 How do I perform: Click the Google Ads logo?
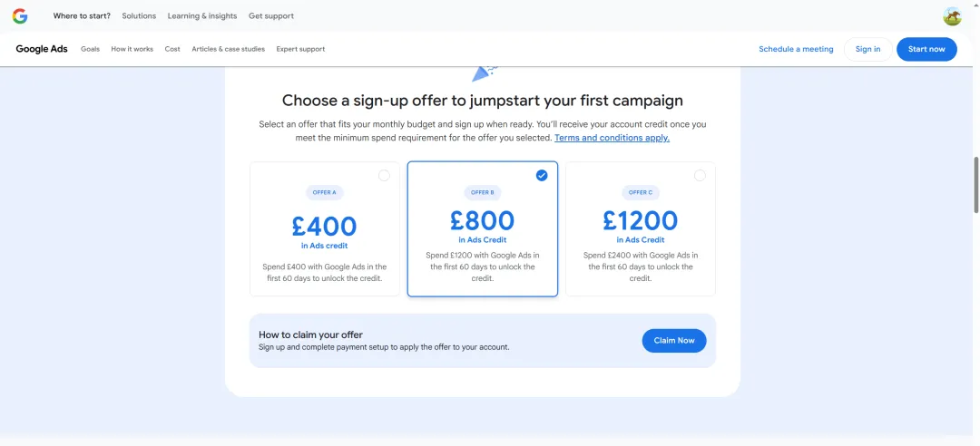pyautogui.click(x=42, y=49)
